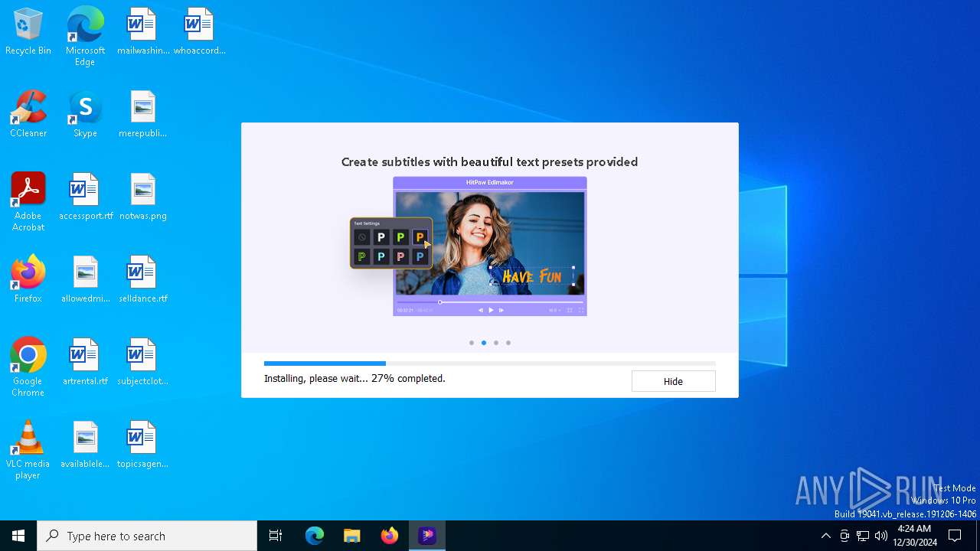Open the Skype desktop shortcut
The height and width of the screenshot is (551, 980).
85,115
